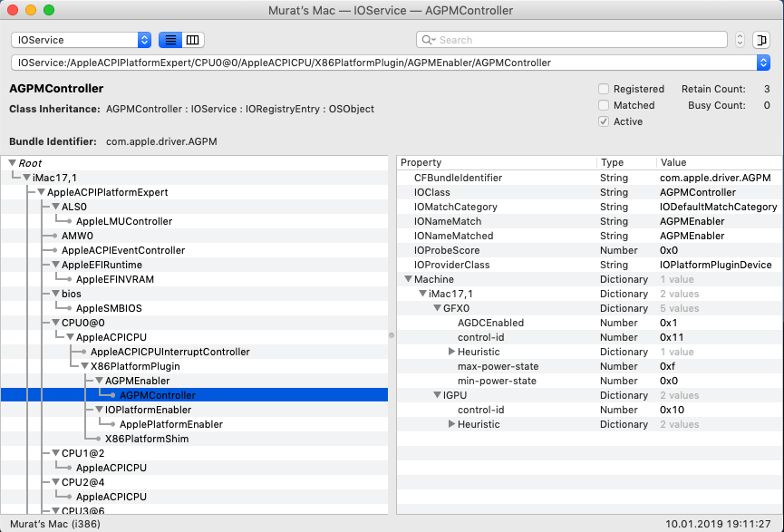Click the control-id value 0x11
This screenshot has width=784, height=532.
pyautogui.click(x=672, y=337)
